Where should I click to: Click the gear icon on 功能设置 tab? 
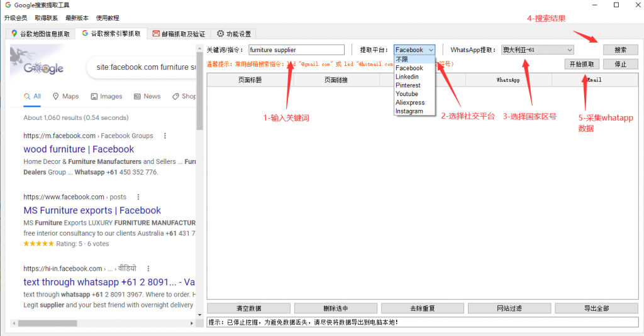click(221, 33)
